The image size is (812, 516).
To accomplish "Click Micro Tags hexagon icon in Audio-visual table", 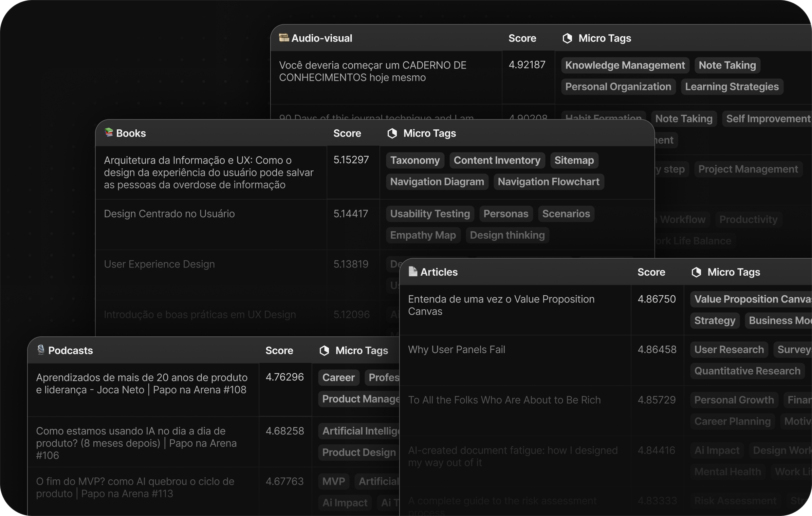I will click(x=567, y=38).
